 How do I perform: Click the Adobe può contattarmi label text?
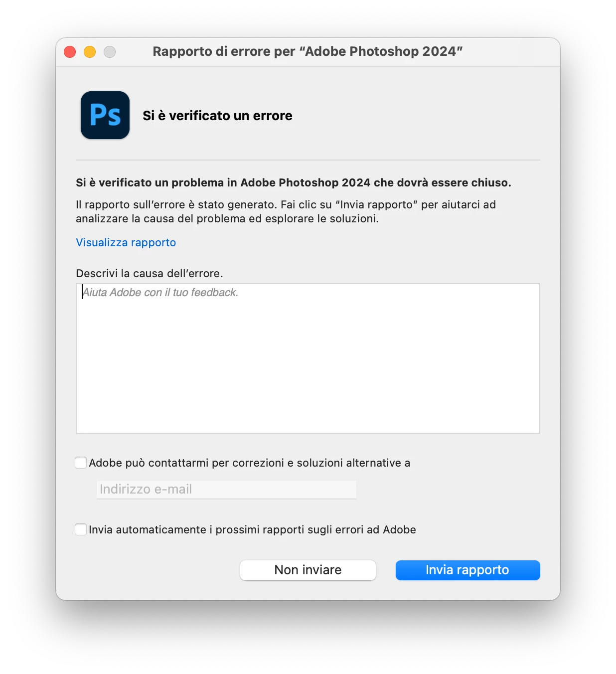click(250, 463)
